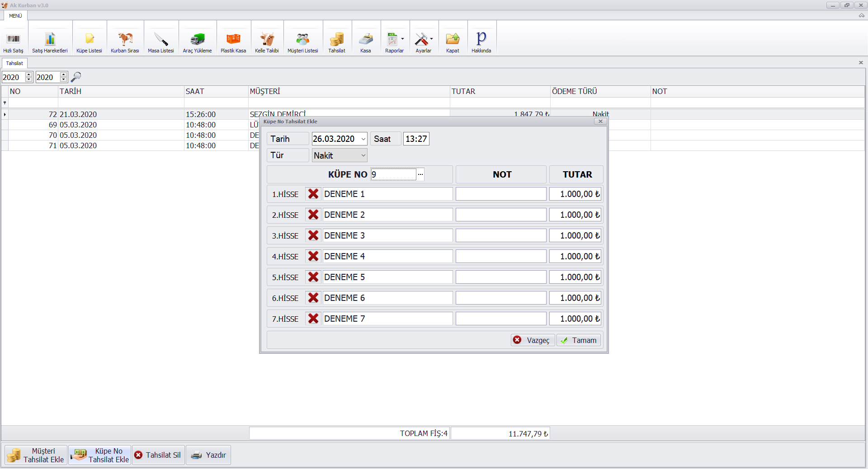Click the NOT field for 2.HİSSE
868x469 pixels.
(501, 215)
